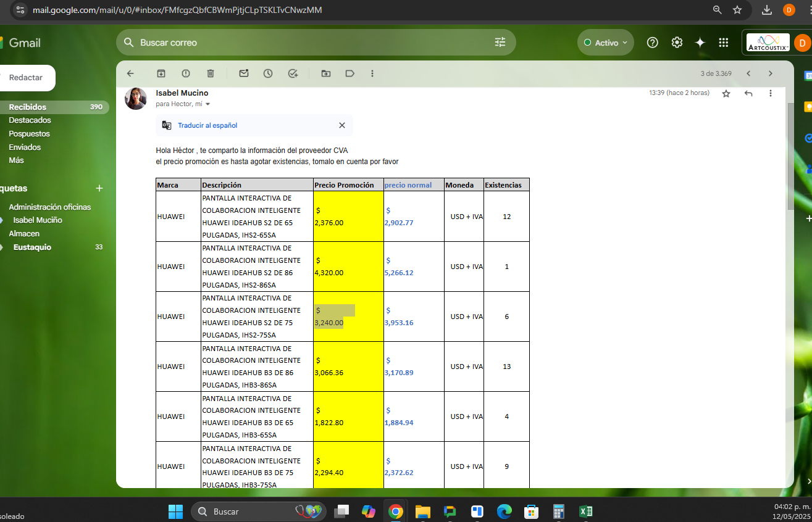Report this email as spam
812x522 pixels.
186,73
